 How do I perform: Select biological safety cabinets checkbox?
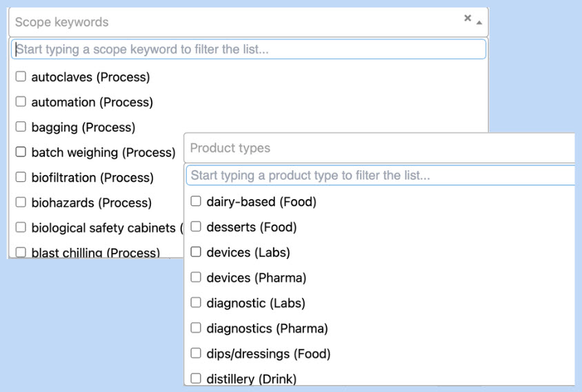(21, 227)
